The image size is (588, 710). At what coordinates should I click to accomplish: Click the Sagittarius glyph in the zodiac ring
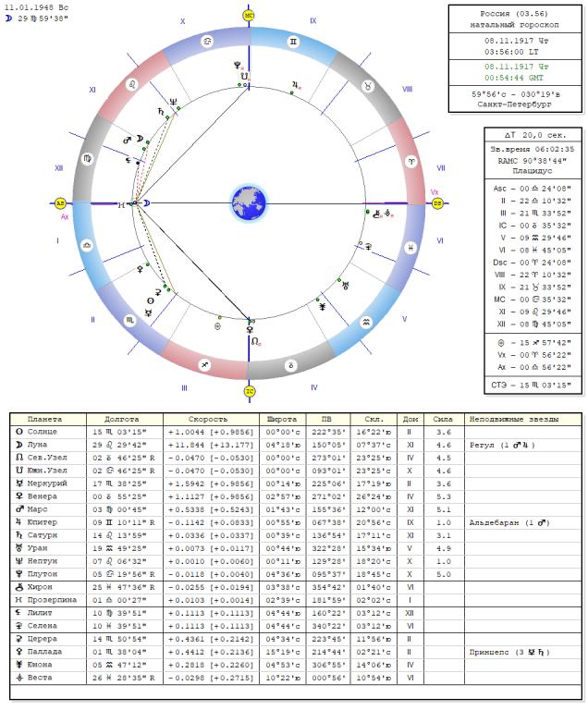(205, 364)
